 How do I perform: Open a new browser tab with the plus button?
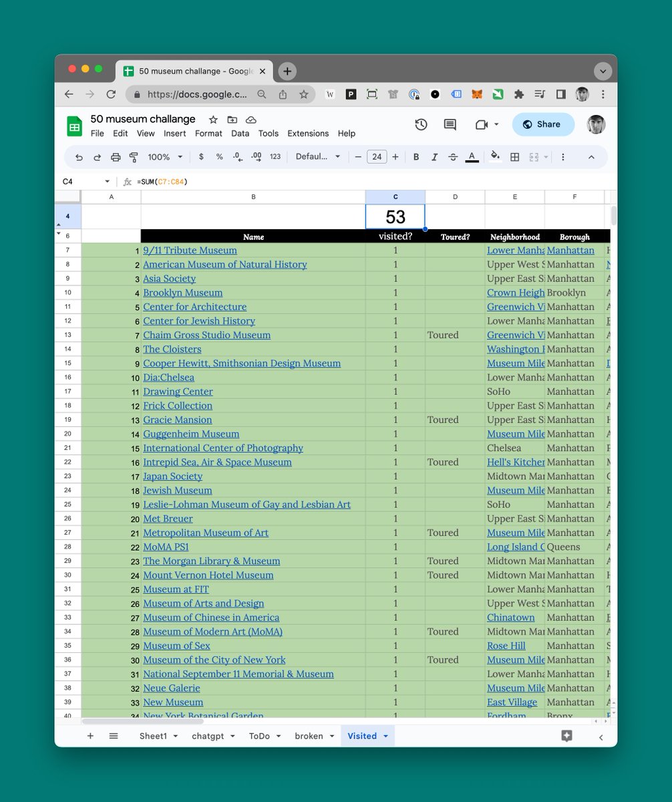[287, 71]
